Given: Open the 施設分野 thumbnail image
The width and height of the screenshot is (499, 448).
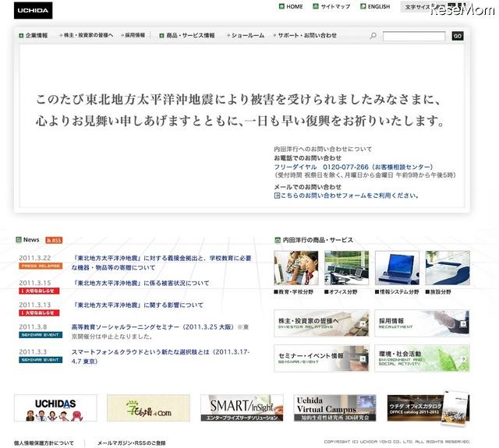Looking at the screenshot, I should click(x=448, y=268).
